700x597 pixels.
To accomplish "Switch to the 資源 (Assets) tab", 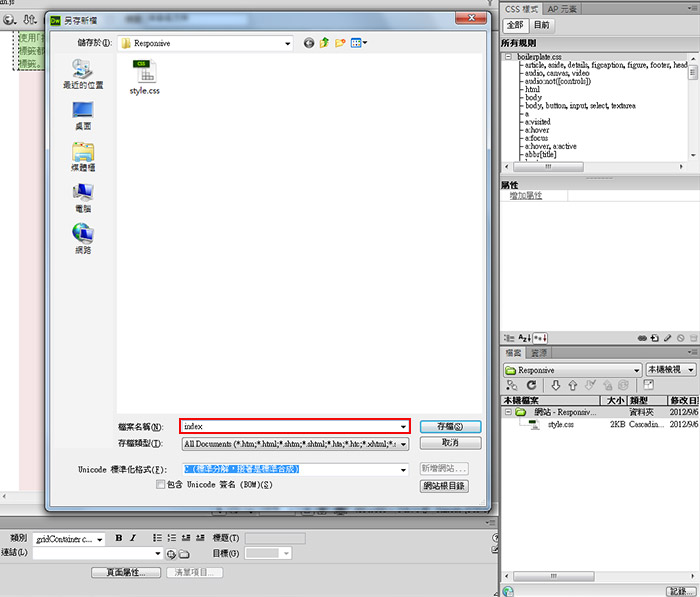I will pos(539,353).
